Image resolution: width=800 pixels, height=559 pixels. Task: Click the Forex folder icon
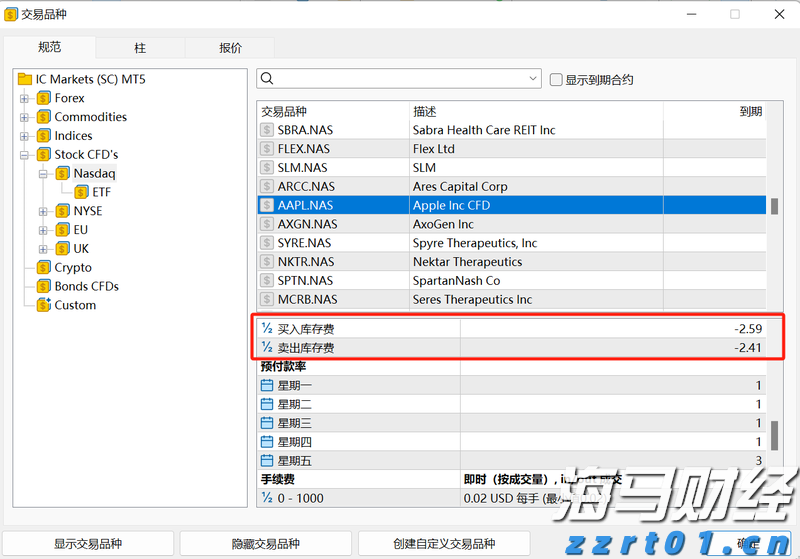pos(44,98)
